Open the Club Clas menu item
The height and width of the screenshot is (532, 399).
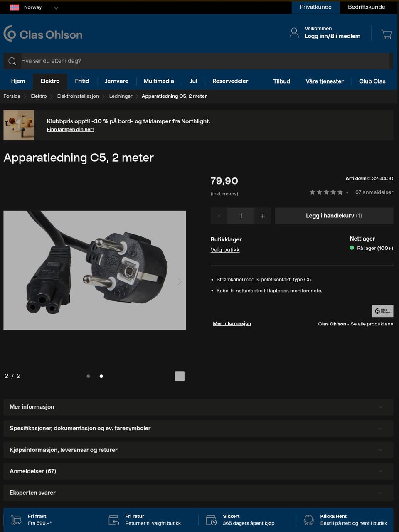pyautogui.click(x=372, y=81)
